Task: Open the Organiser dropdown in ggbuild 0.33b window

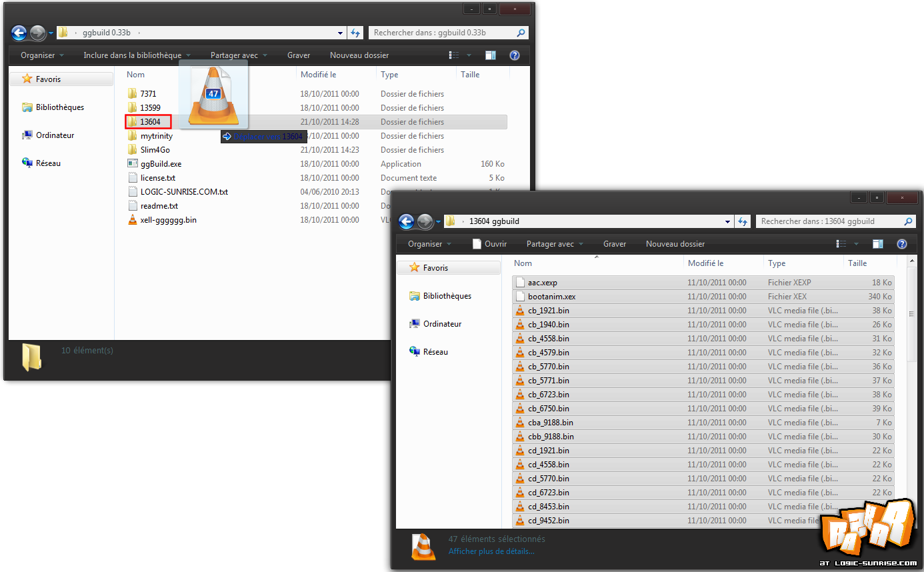Action: point(42,55)
